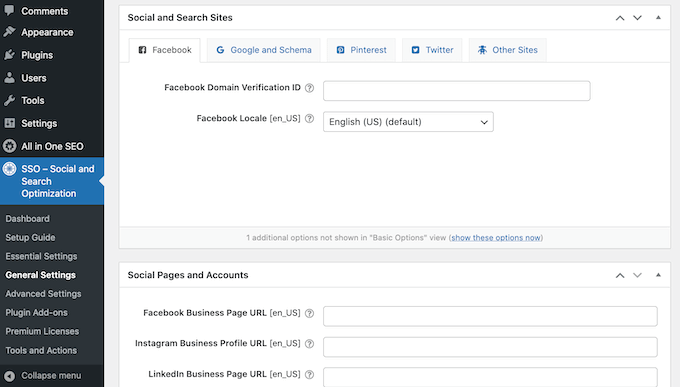Viewport: 680px width, 387px height.
Task: Show help for Facebook Domain Verification ID
Action: click(309, 88)
